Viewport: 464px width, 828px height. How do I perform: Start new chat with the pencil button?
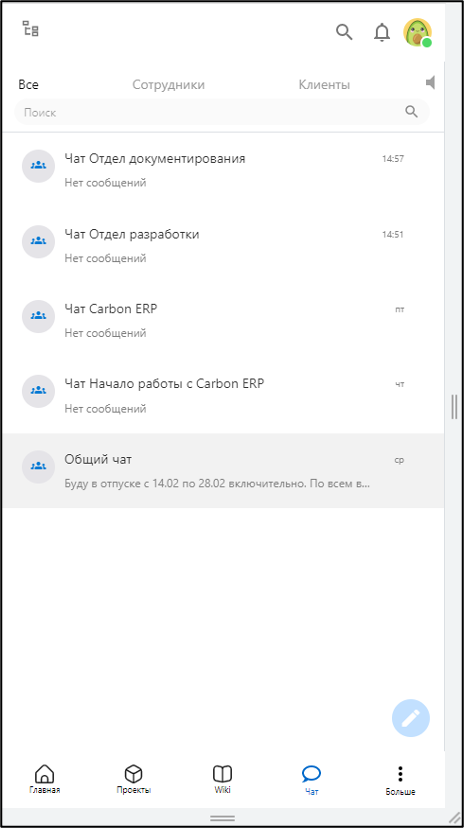click(411, 718)
